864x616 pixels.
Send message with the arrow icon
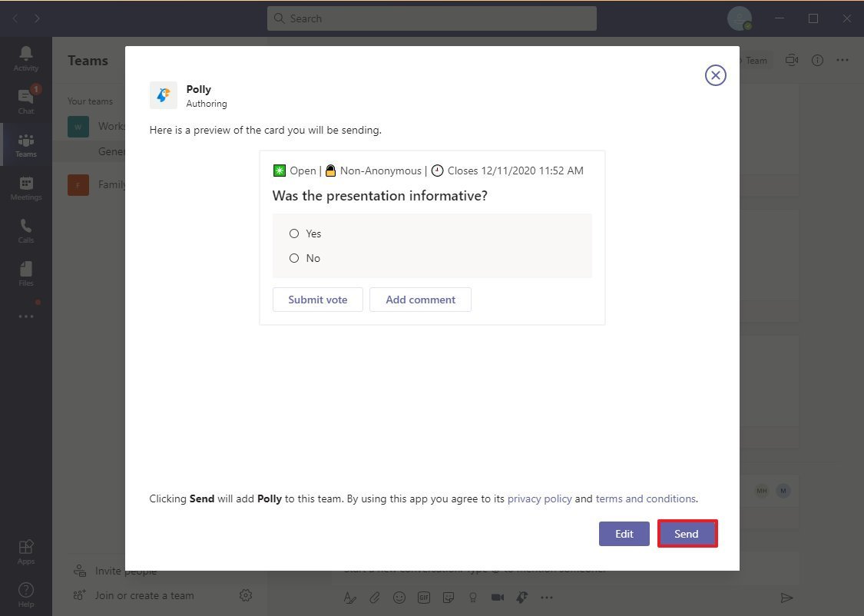coord(787,598)
